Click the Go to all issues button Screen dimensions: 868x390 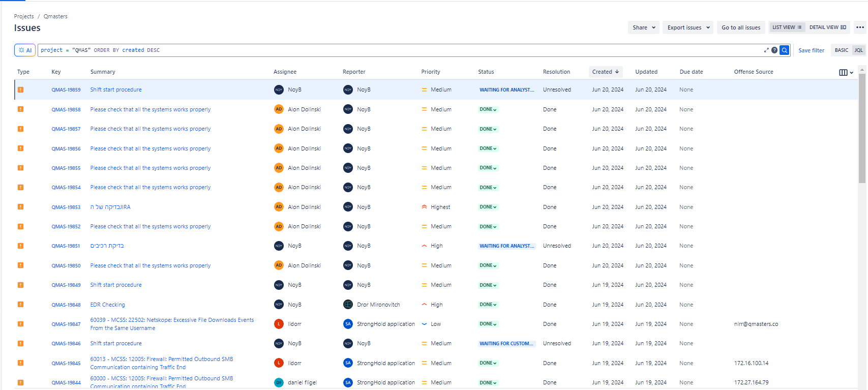741,27
